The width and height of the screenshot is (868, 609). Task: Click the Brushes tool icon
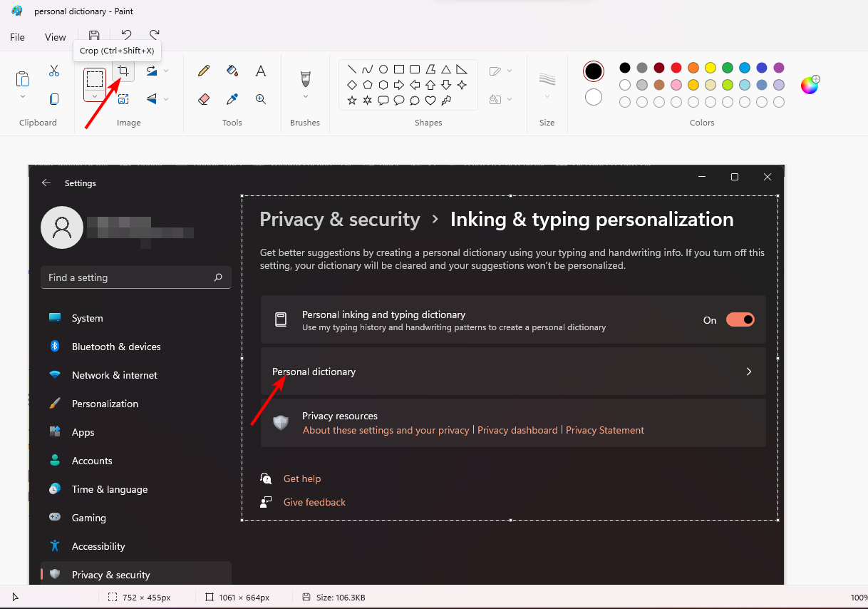tap(306, 78)
